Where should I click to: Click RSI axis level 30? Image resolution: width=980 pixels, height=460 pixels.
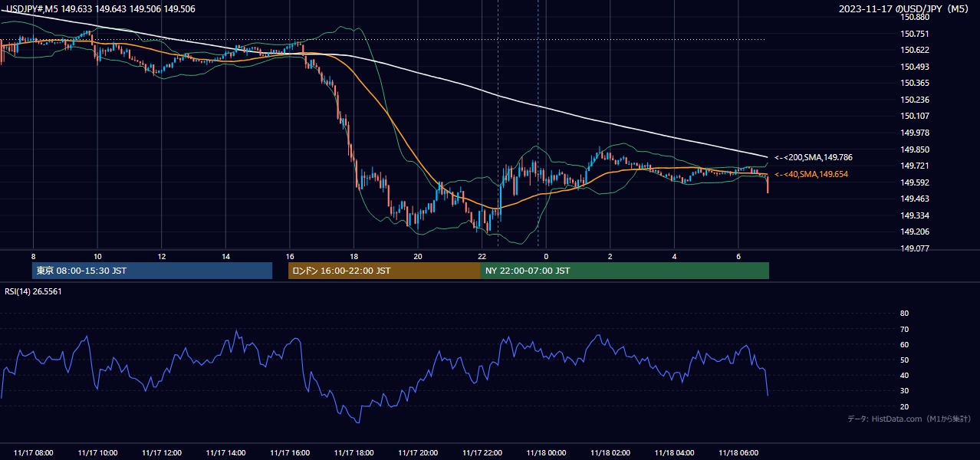(904, 391)
